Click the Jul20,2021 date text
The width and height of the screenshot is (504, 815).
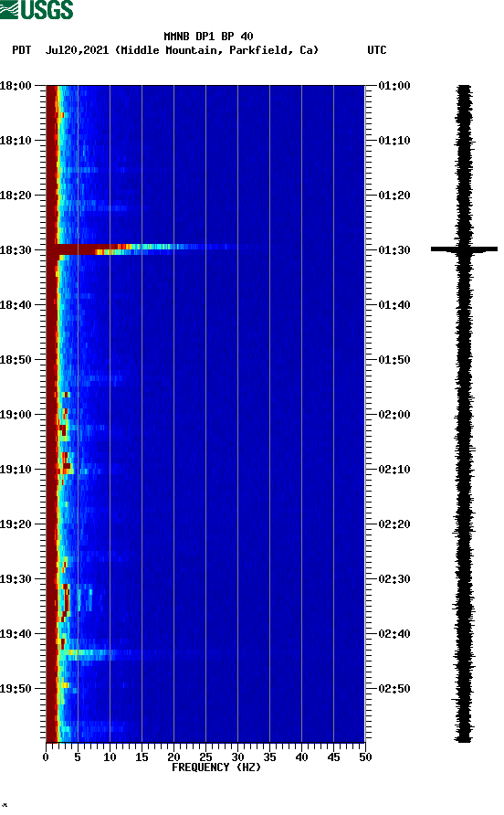click(77, 50)
